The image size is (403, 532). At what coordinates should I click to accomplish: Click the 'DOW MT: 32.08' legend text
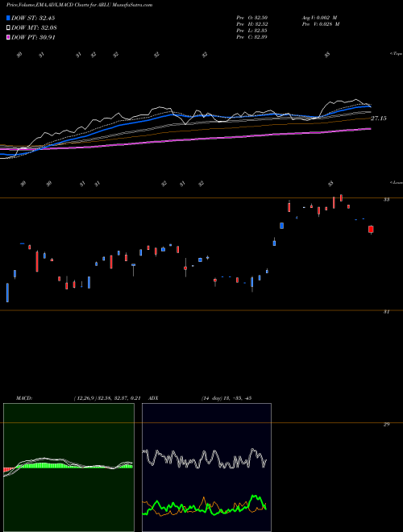tap(34, 28)
